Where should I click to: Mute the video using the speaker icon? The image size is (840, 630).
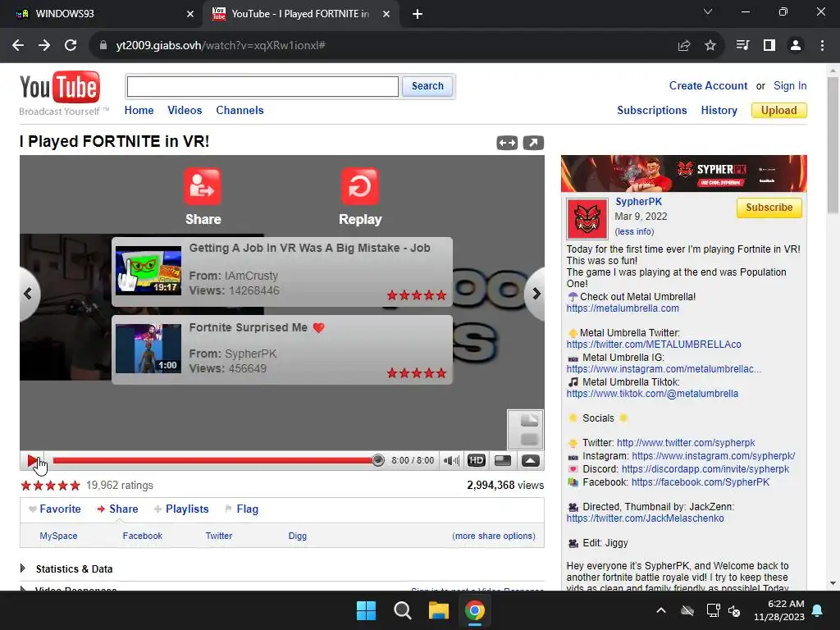[451, 461]
